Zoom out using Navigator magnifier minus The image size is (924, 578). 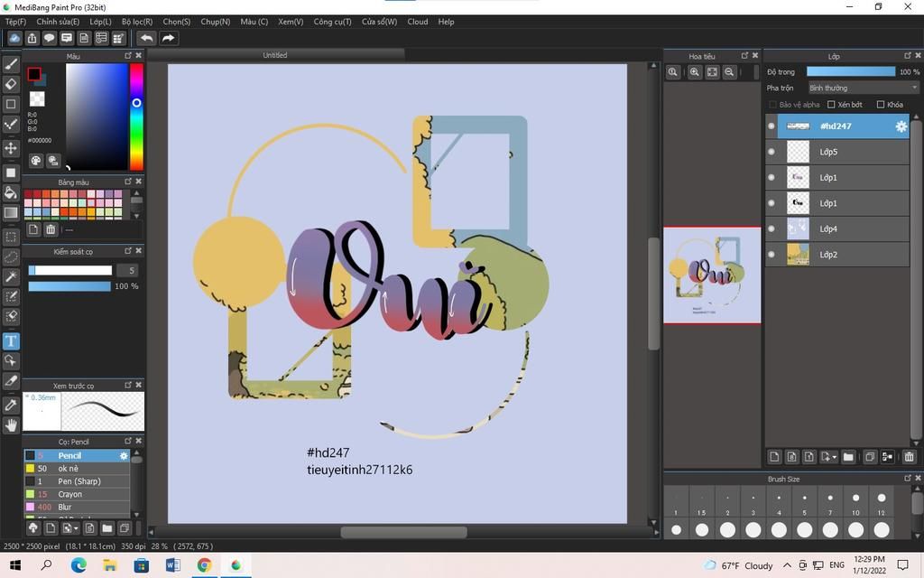tap(729, 72)
